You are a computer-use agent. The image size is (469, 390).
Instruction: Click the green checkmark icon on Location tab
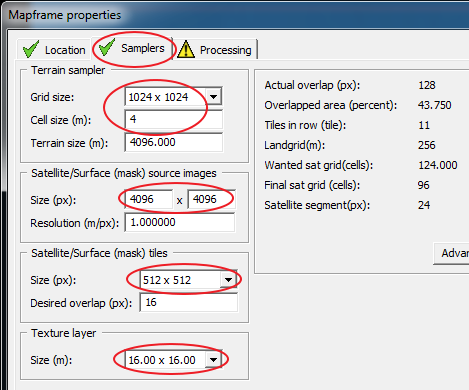[x=31, y=49]
